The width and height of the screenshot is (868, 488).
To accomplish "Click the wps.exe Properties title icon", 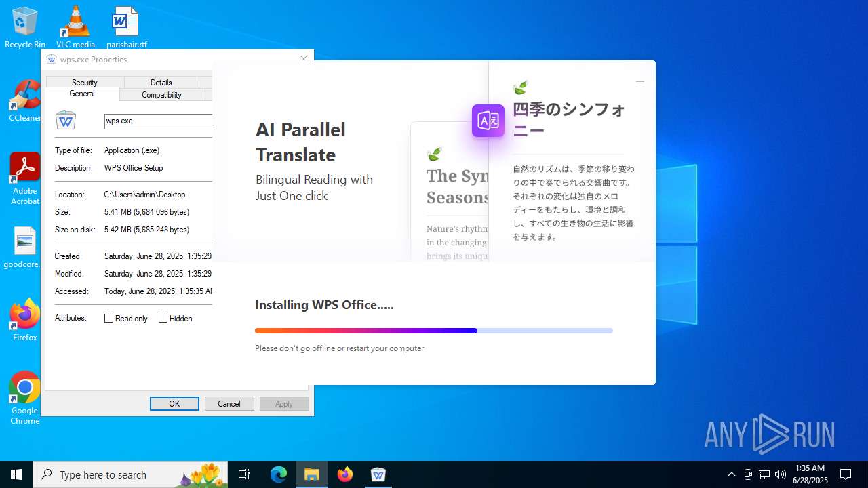I will click(52, 60).
